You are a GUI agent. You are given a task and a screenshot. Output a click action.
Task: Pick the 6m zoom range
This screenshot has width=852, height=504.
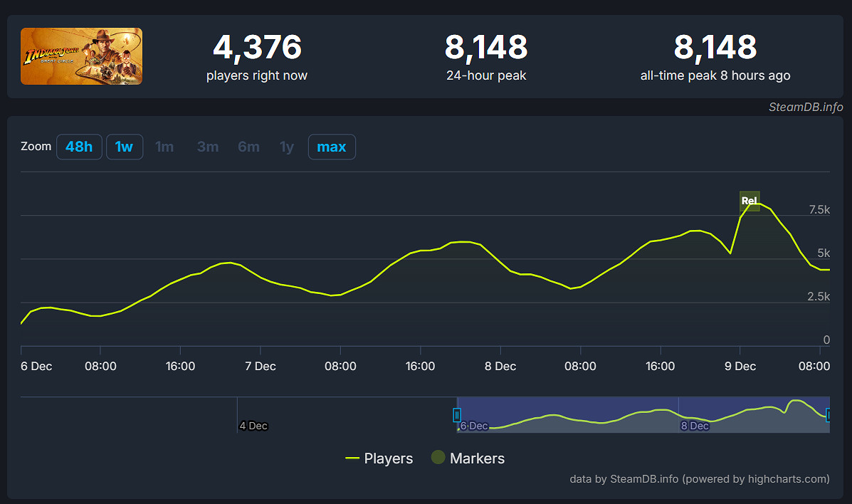(248, 147)
